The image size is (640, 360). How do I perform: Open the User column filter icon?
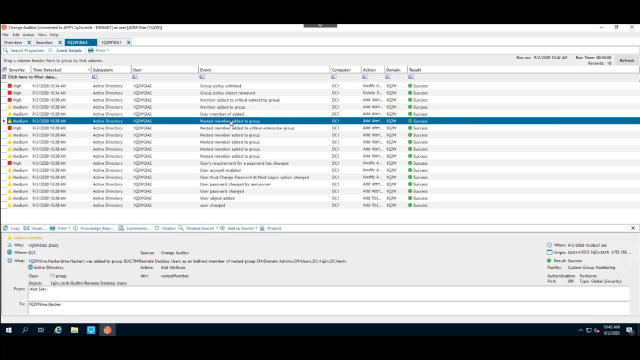click(134, 77)
